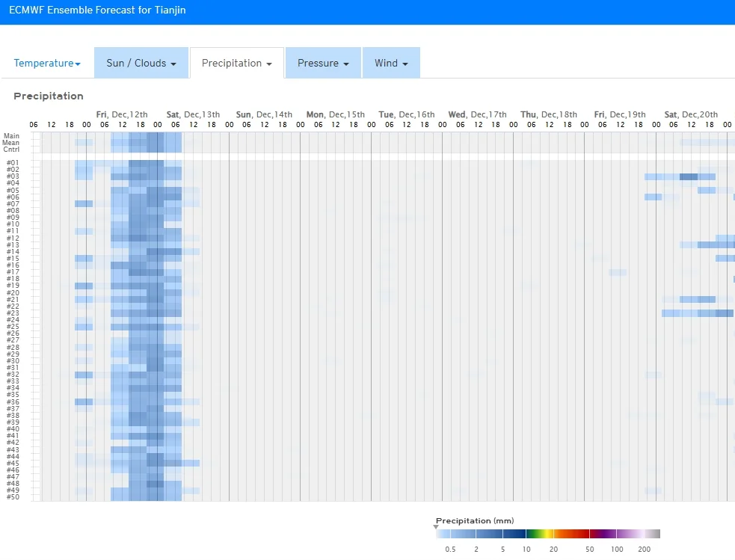Select the Fri, Dec,19th date header
735x560 pixels.
coord(620,114)
